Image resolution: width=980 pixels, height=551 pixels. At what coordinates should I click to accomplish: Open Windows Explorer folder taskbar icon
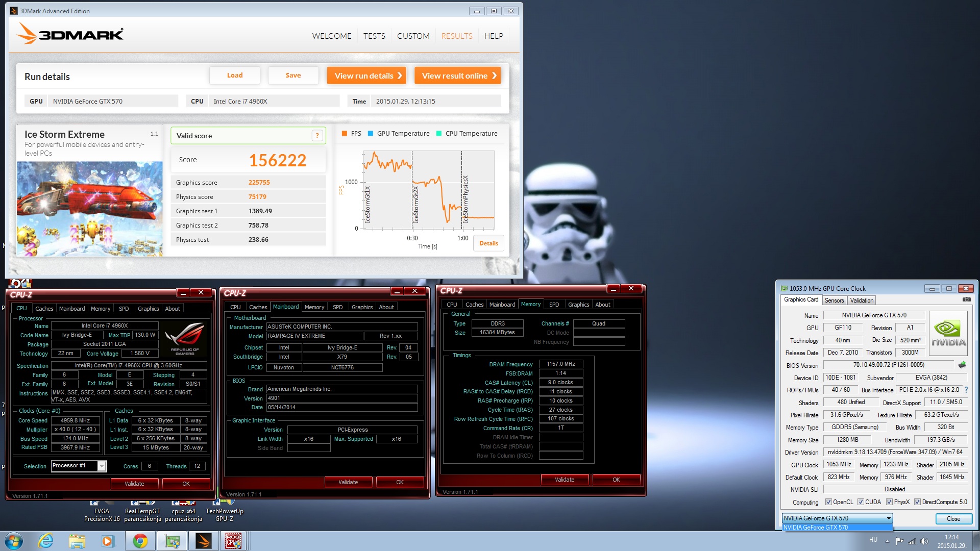(77, 541)
